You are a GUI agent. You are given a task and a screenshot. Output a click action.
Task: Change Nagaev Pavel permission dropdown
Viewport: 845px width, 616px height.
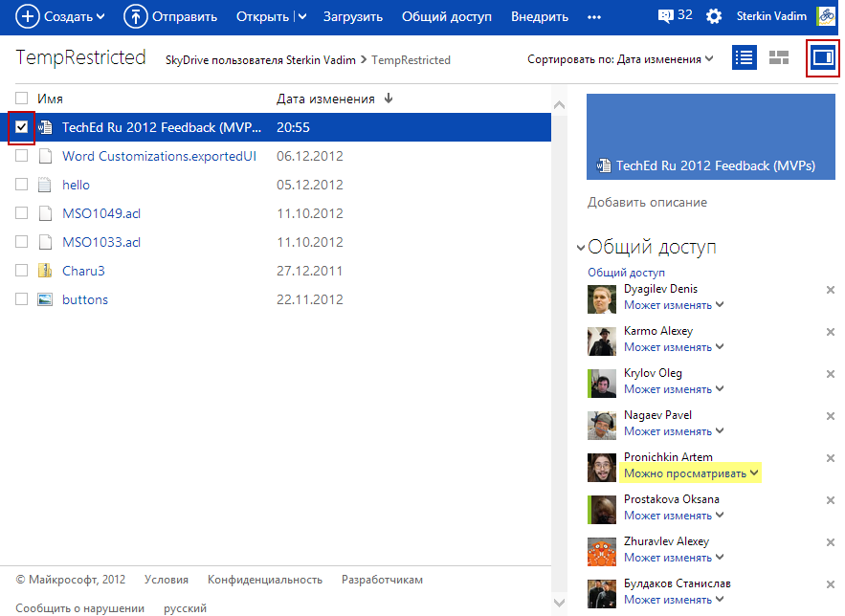(674, 431)
